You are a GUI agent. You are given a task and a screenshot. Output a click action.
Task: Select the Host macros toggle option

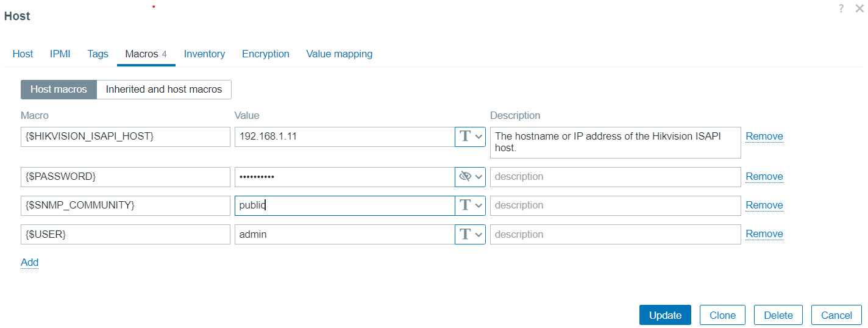59,89
